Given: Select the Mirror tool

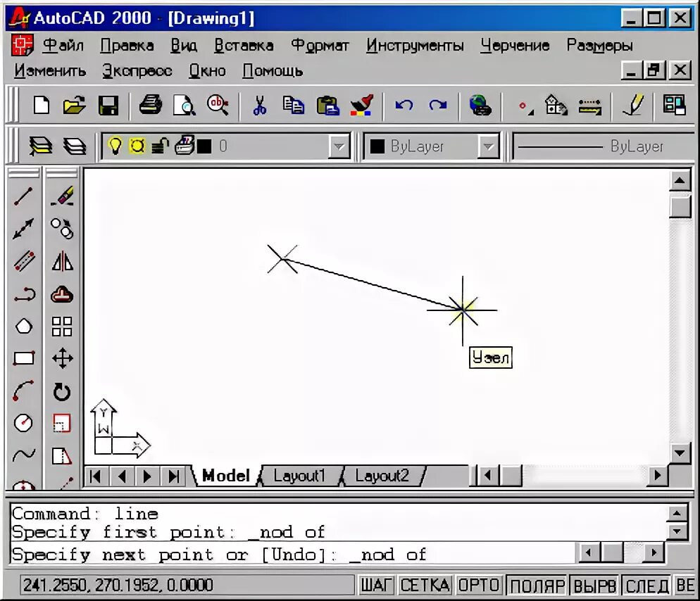Looking at the screenshot, I should point(63,262).
